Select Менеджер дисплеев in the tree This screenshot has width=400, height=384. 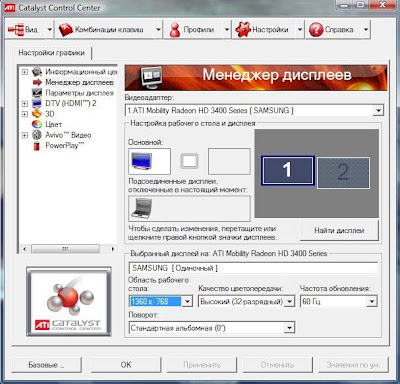[x=79, y=82]
